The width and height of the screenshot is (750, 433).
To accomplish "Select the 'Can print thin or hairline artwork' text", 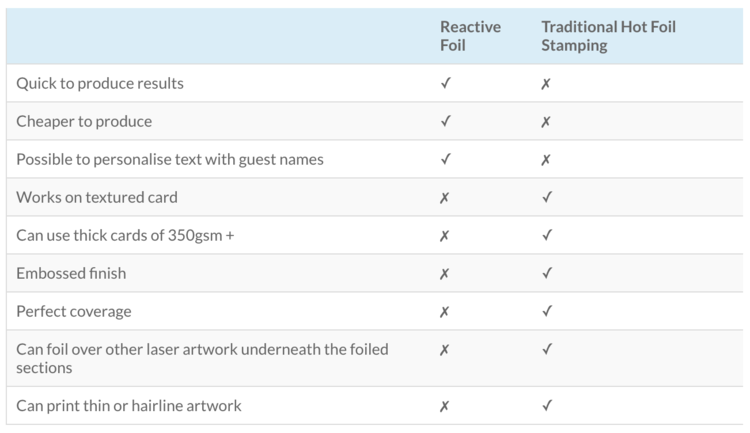I will [129, 406].
